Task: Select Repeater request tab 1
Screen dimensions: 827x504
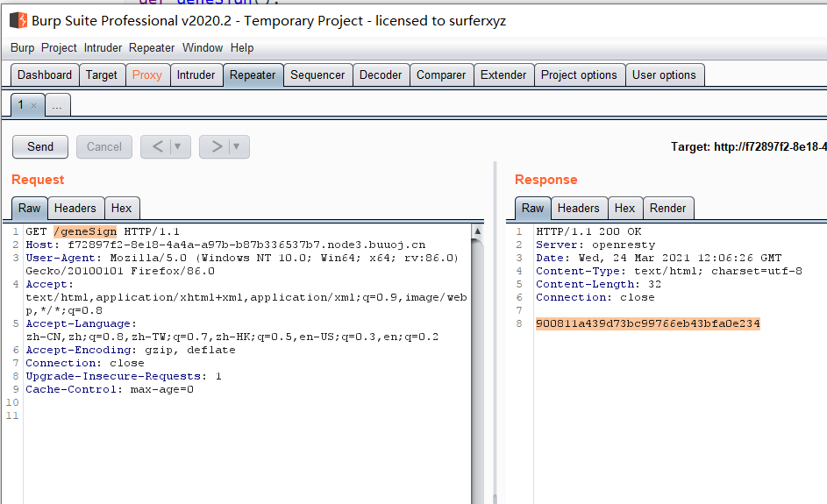Action: [x=21, y=105]
